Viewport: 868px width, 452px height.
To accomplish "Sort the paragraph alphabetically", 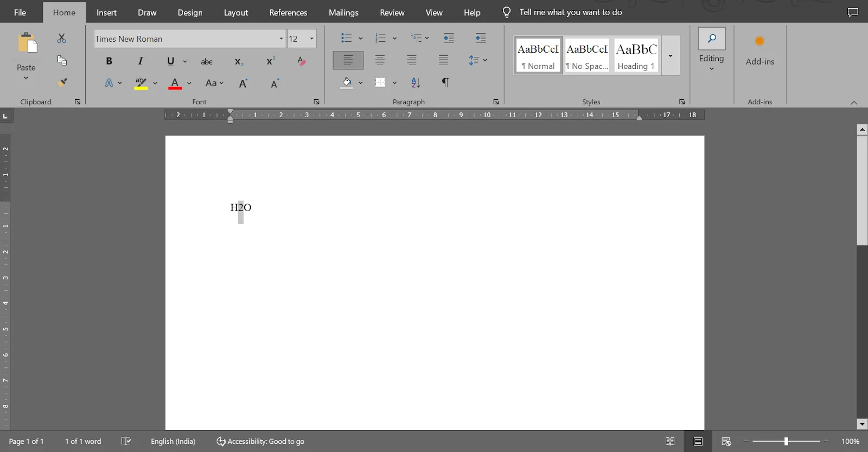I will click(x=416, y=82).
